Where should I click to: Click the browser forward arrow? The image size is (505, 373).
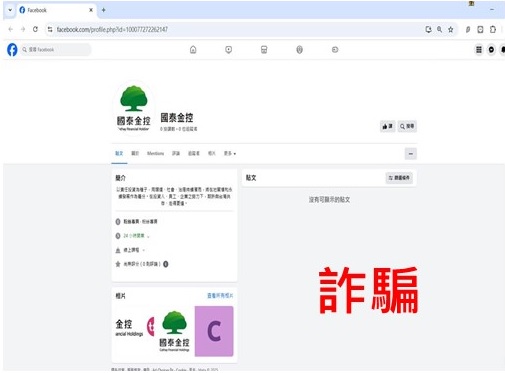23,29
